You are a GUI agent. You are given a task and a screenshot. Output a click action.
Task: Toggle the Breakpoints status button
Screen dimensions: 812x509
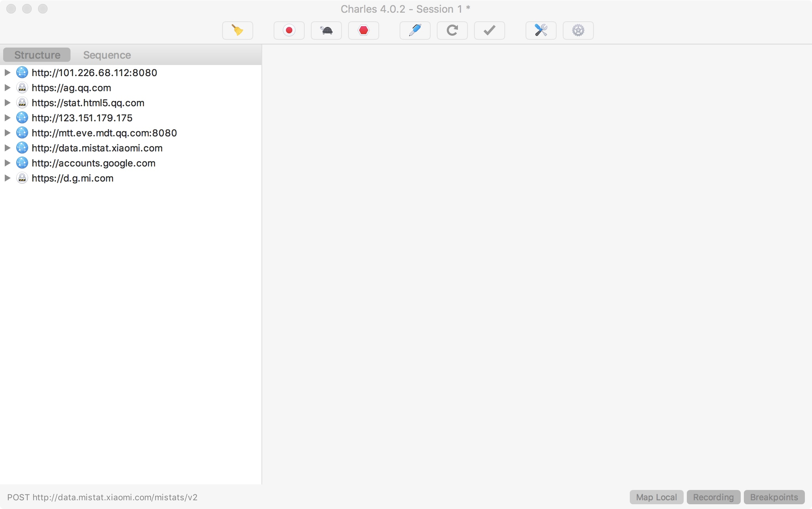[774, 497]
